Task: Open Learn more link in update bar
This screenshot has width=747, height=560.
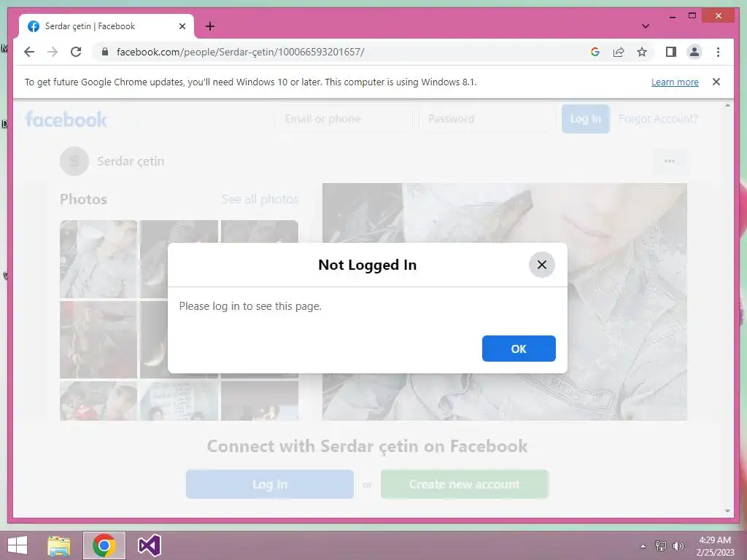Action: point(675,82)
